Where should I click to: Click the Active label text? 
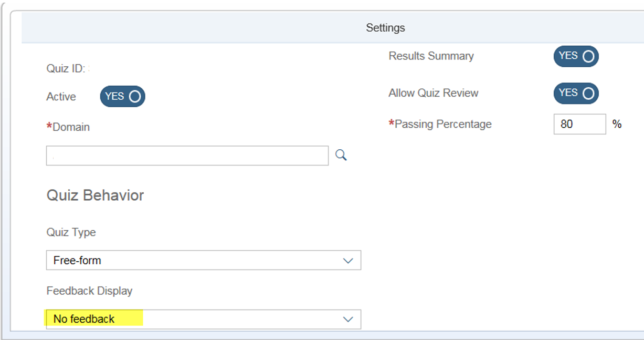click(61, 97)
